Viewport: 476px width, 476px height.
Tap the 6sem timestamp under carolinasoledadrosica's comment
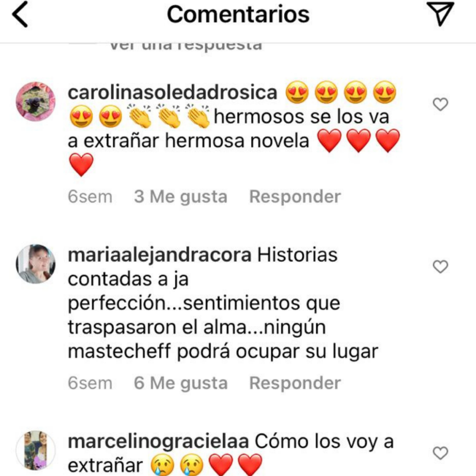[x=90, y=197]
